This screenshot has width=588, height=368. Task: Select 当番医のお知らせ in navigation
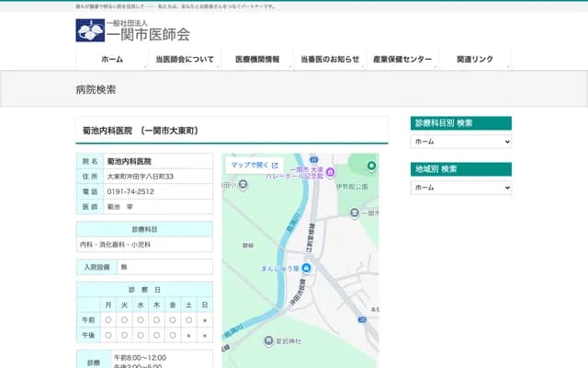(330, 59)
